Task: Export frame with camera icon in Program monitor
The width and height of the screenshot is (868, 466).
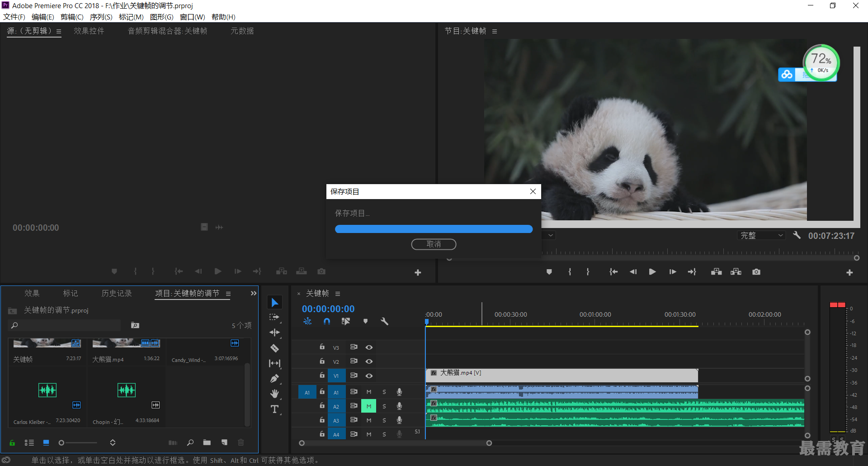Action: click(756, 272)
